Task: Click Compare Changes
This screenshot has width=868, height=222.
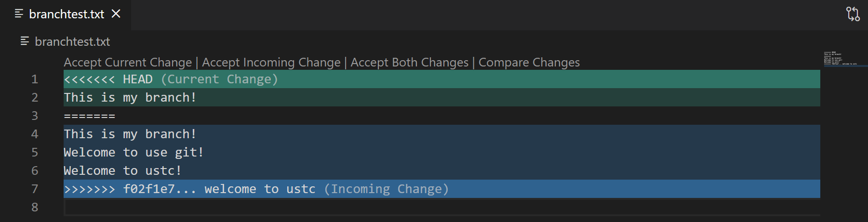Action: coord(529,63)
